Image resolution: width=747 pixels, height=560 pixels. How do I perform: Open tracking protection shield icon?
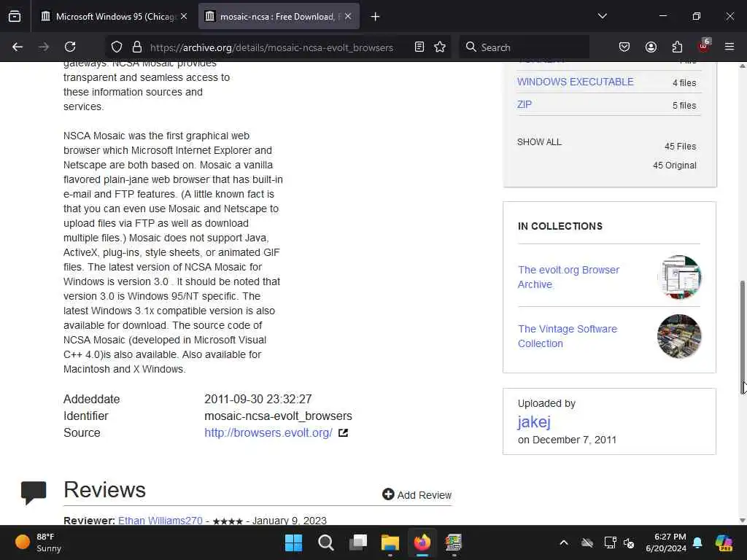[117, 47]
